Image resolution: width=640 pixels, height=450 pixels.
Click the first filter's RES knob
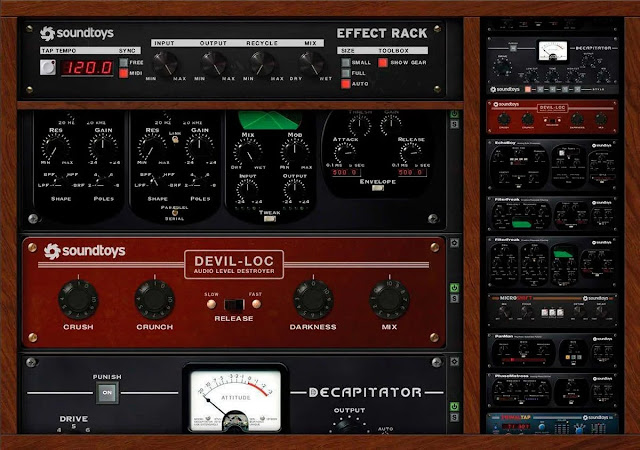click(x=56, y=148)
